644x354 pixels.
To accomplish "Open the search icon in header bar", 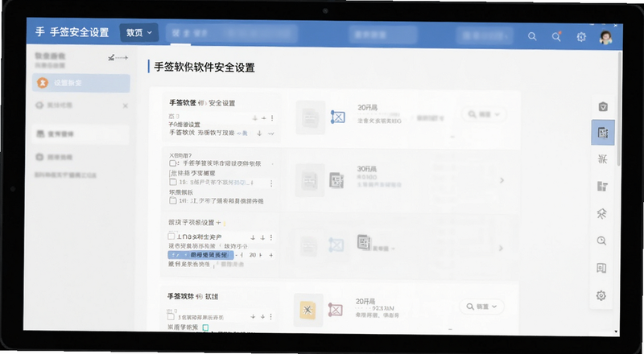I will [532, 36].
